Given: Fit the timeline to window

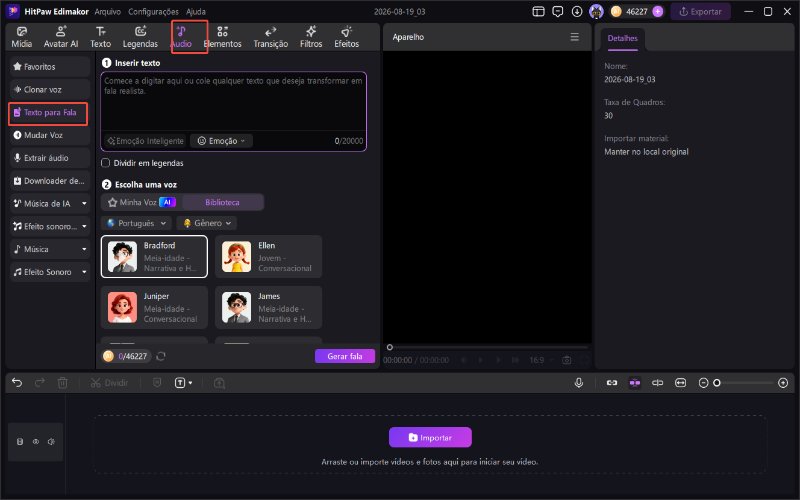Looking at the screenshot, I should coord(680,383).
